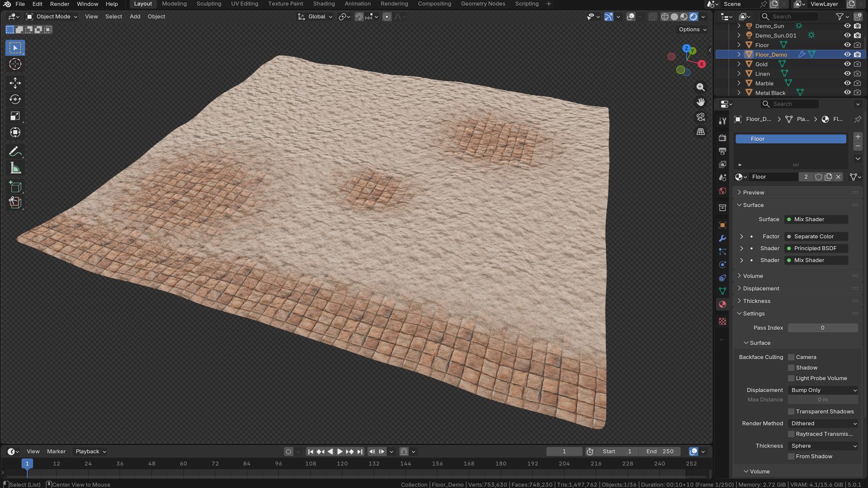Image resolution: width=868 pixels, height=488 pixels.
Task: Open the Tool properties tab
Action: 722,121
